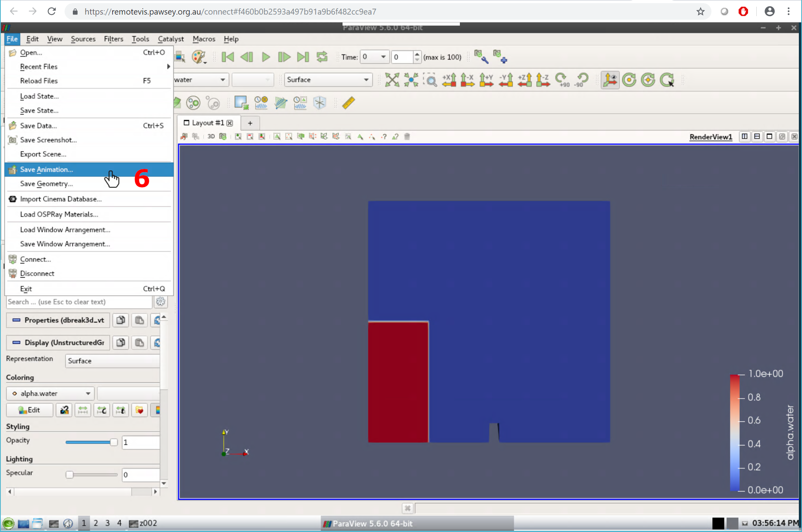Toggle animation loop button
Image resolution: width=802 pixels, height=532 pixels.
pos(322,57)
